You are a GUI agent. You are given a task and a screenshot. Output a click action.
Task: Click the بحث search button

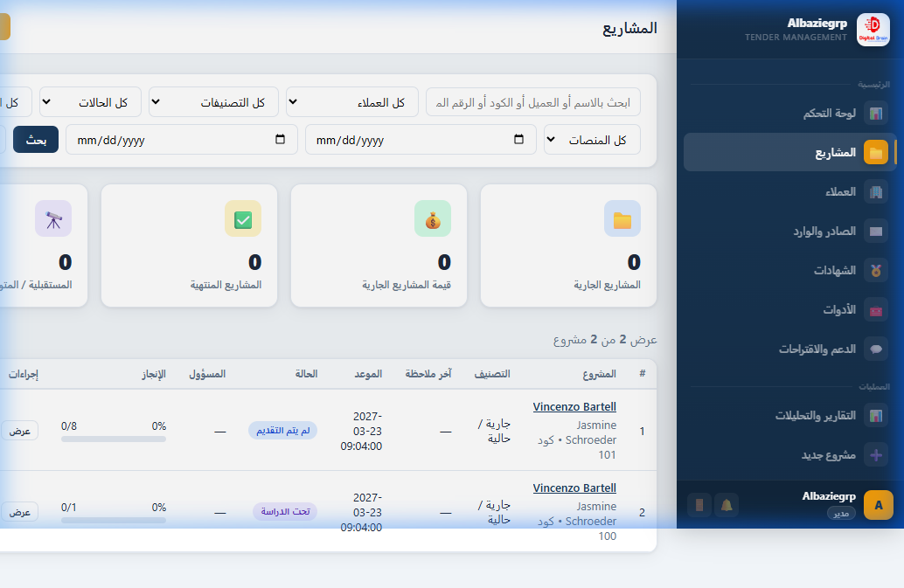[x=36, y=140]
